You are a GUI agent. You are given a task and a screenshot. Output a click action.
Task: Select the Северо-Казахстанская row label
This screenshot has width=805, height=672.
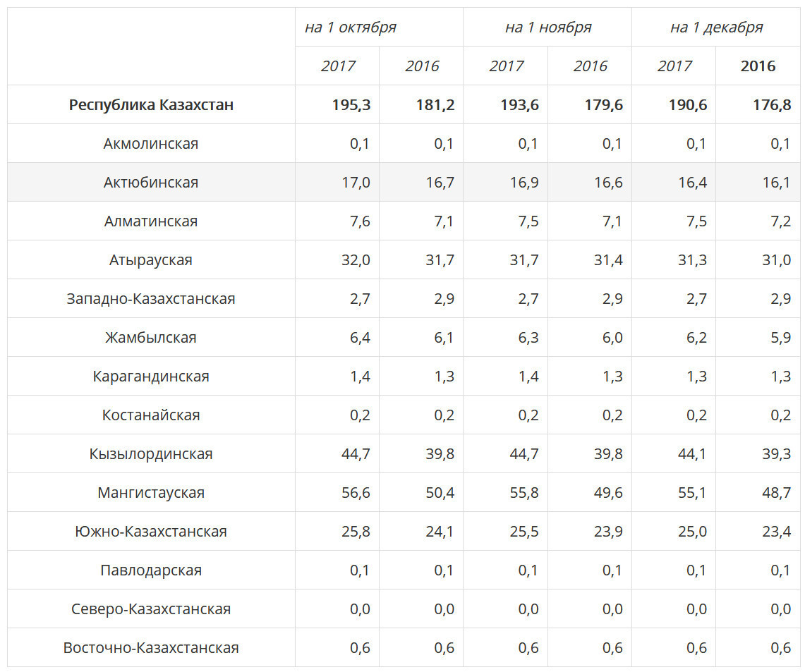tap(151, 609)
